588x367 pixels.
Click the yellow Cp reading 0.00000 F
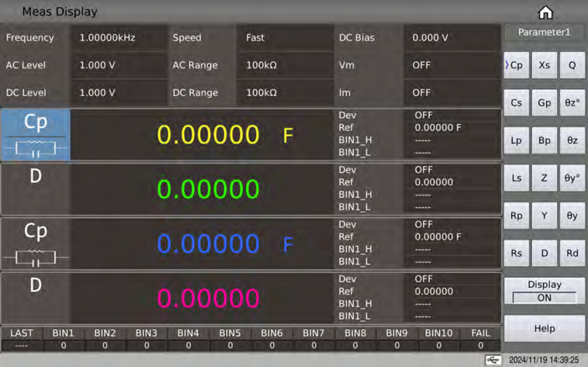click(208, 135)
